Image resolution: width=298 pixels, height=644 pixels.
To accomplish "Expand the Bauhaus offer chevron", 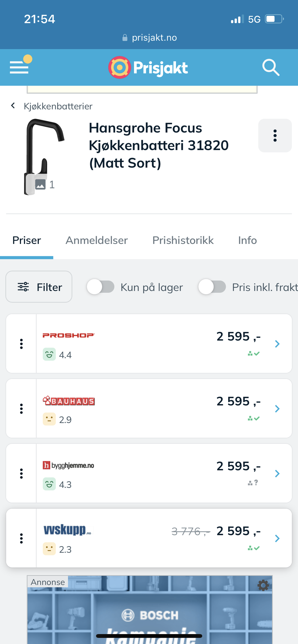I will [x=277, y=409].
